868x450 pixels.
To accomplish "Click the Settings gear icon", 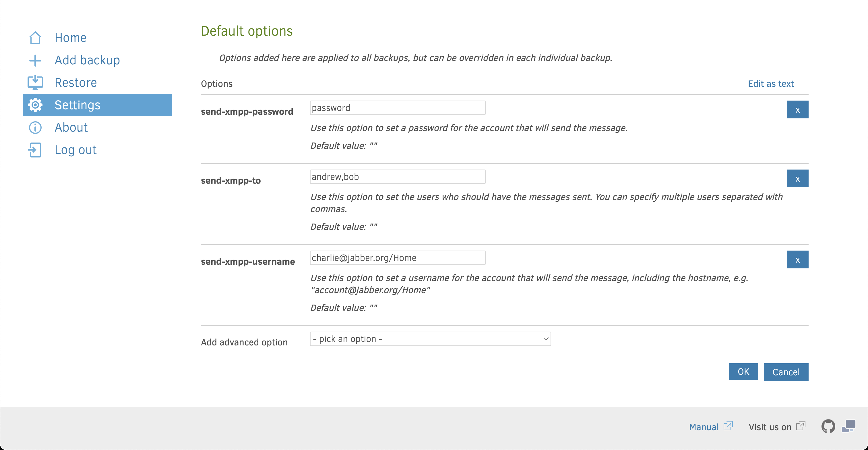I will (35, 105).
